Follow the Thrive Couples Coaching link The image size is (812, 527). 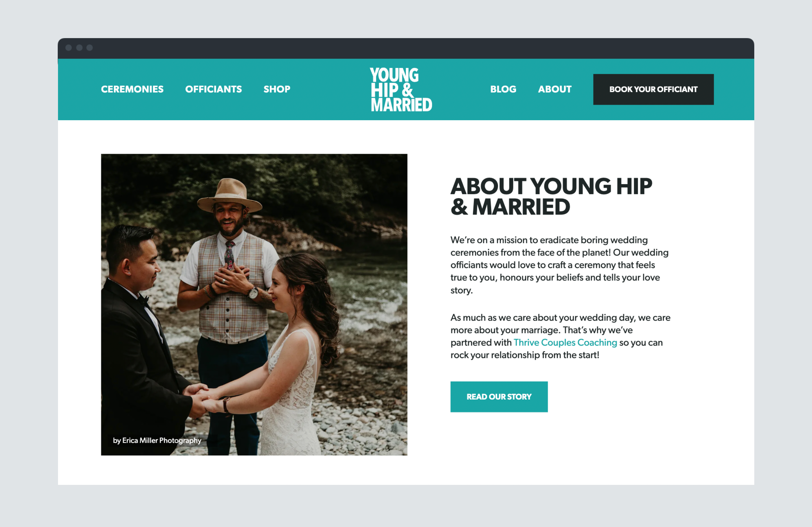click(x=565, y=342)
